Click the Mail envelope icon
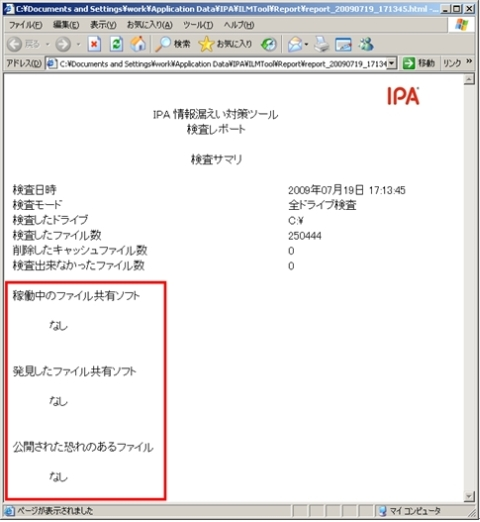This screenshot has height=522, width=480. 295,44
